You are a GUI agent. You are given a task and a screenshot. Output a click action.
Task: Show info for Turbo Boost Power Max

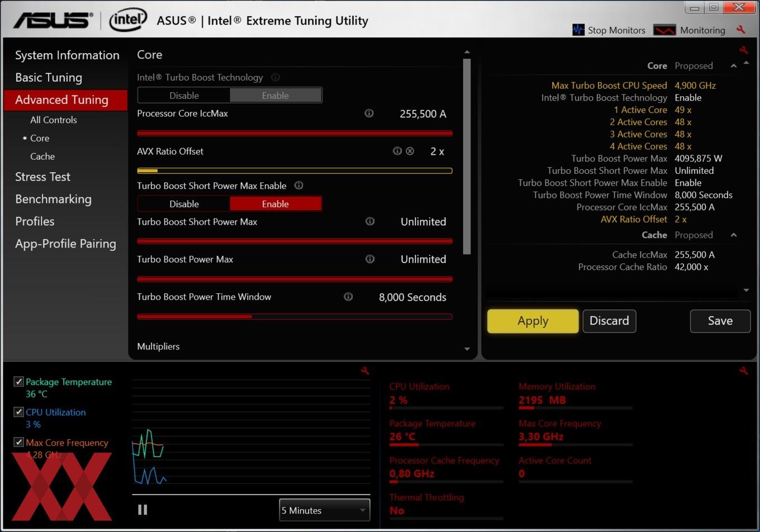[370, 259]
